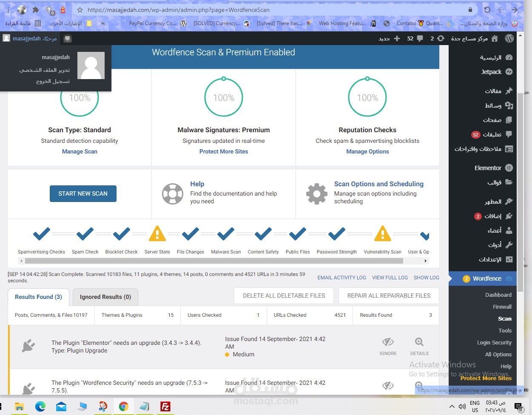Open Manage Options under Reputation Checks

pyautogui.click(x=367, y=151)
